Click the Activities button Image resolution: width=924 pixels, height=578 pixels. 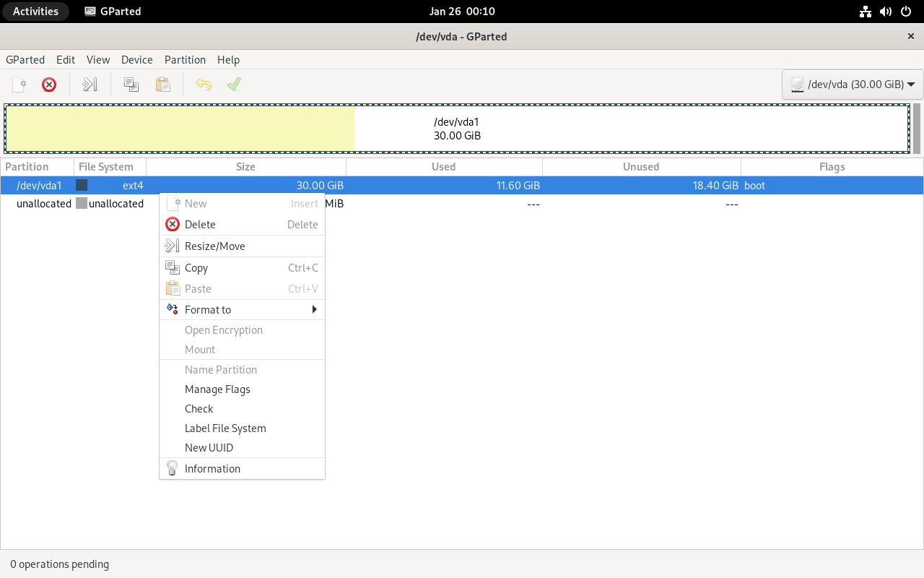35,11
